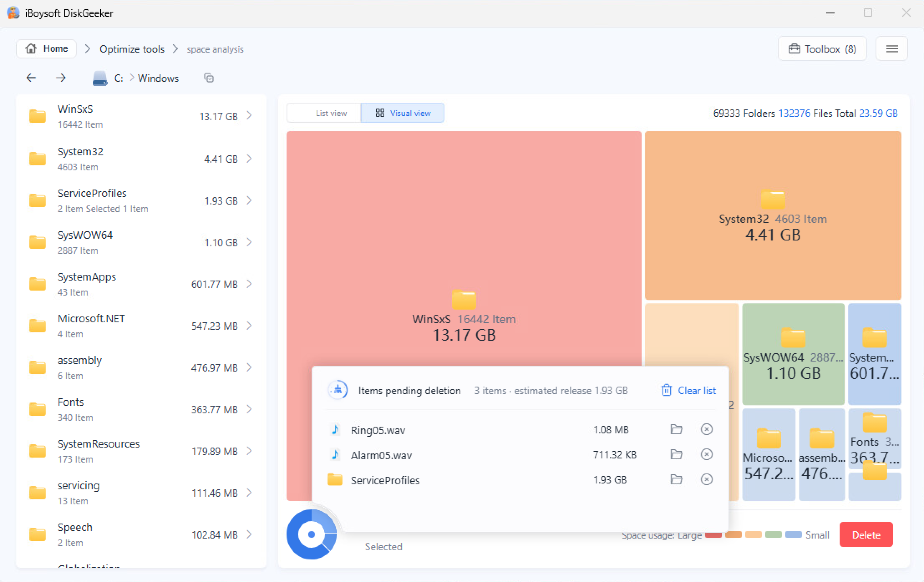Remove Alarm05.wav from pending deletion

[706, 454]
